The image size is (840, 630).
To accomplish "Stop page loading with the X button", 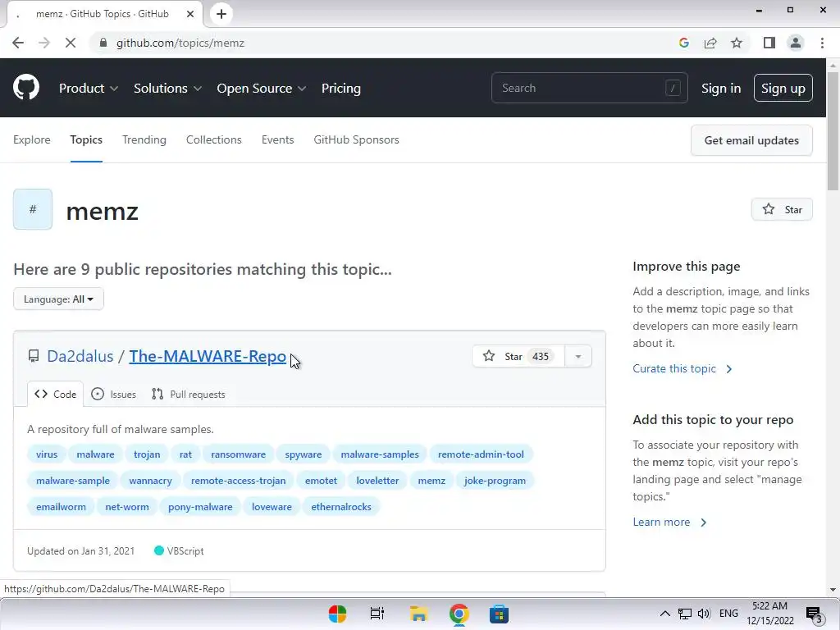I will [x=71, y=43].
